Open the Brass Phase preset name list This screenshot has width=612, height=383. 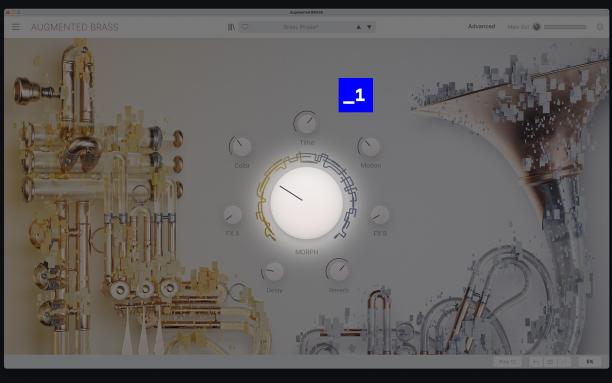click(x=301, y=27)
